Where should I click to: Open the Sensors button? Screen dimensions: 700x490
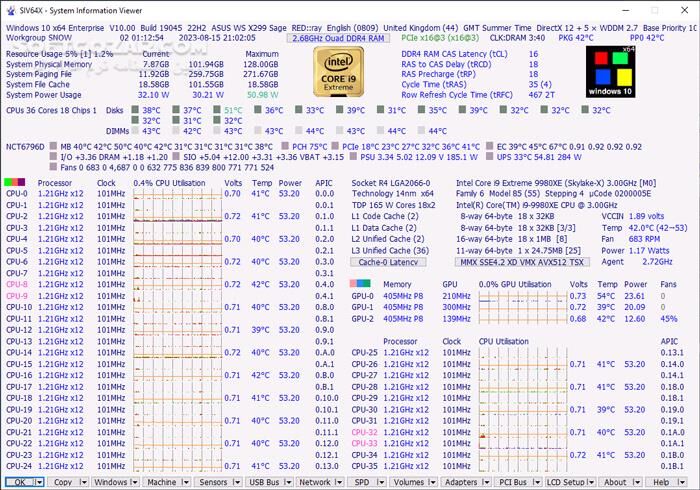(x=213, y=482)
